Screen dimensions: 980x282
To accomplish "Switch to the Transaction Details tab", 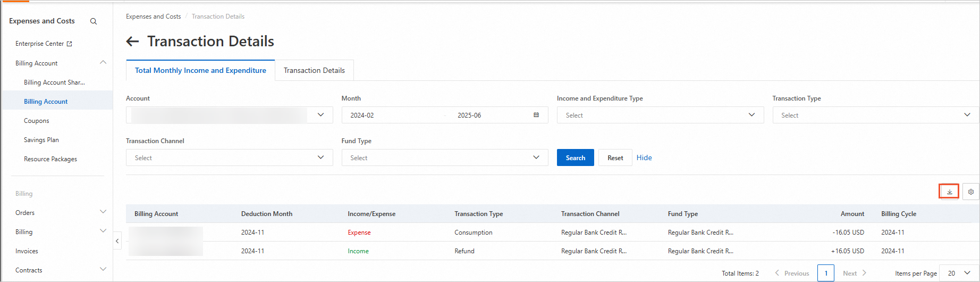I will [314, 70].
